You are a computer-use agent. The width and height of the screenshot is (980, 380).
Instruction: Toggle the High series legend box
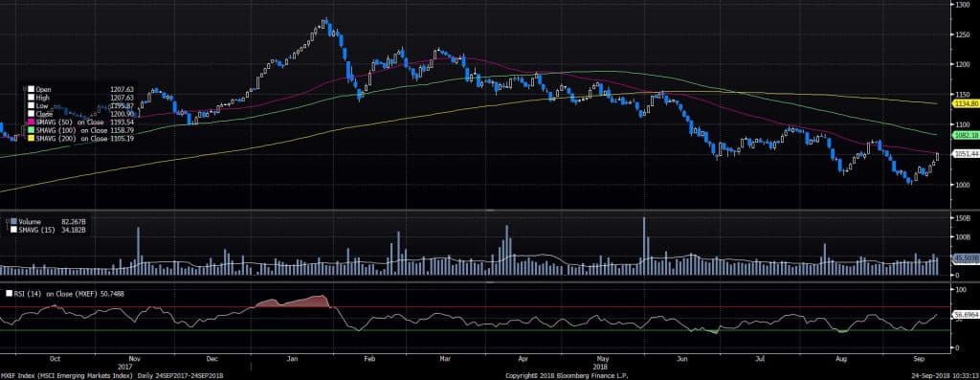(31, 98)
